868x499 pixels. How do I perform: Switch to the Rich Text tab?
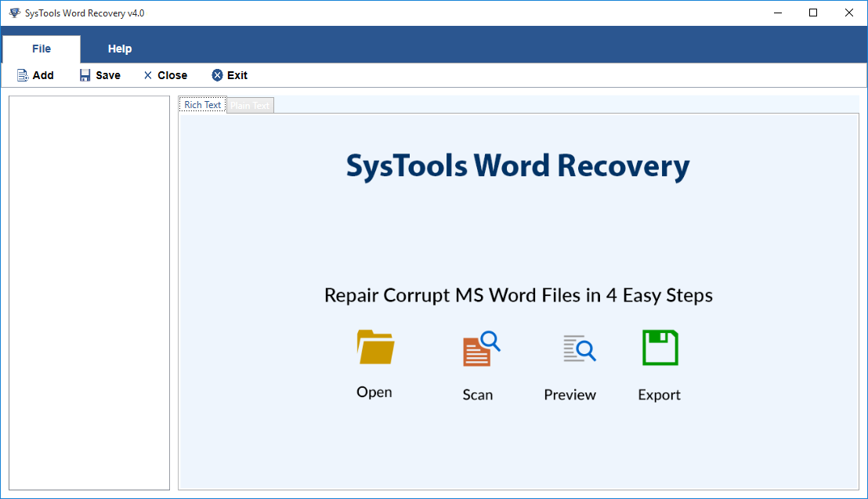tap(203, 105)
